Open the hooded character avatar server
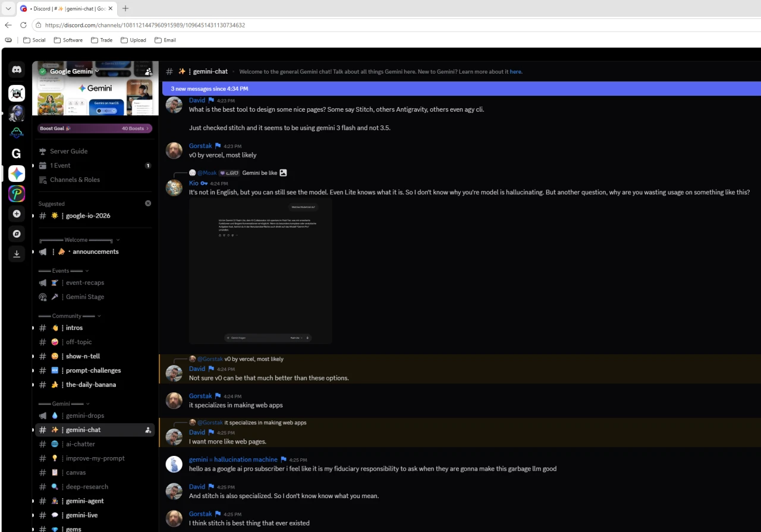Viewport: 761px width, 532px height. pyautogui.click(x=17, y=113)
